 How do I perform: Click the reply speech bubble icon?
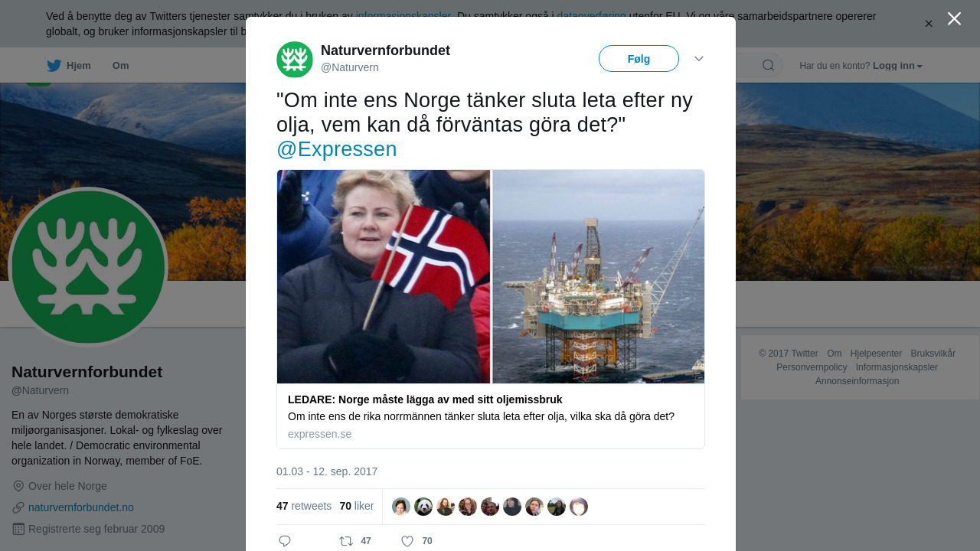point(285,541)
